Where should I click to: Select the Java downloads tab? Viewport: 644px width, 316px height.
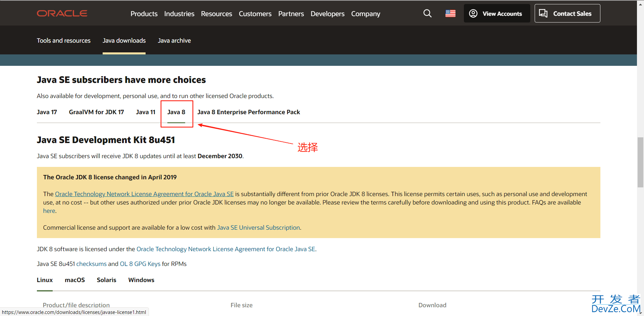pos(124,41)
